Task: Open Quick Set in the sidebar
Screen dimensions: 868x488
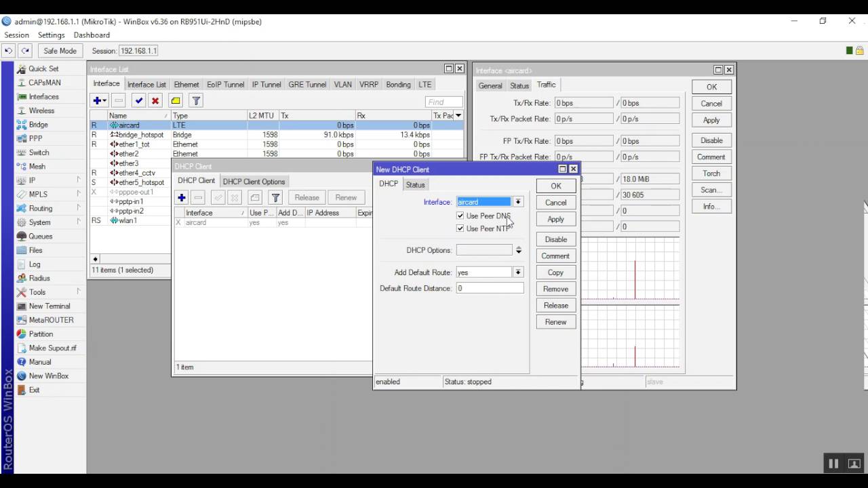Action: (43, 68)
